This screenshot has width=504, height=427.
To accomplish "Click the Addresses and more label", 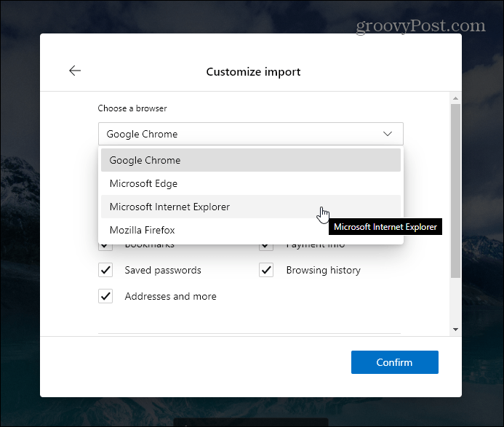I will [171, 296].
